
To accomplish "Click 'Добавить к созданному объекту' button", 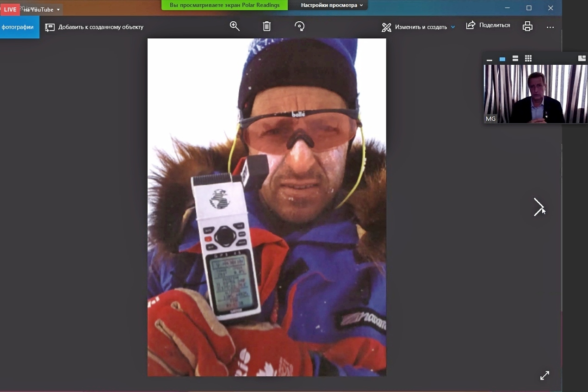I will (94, 27).
